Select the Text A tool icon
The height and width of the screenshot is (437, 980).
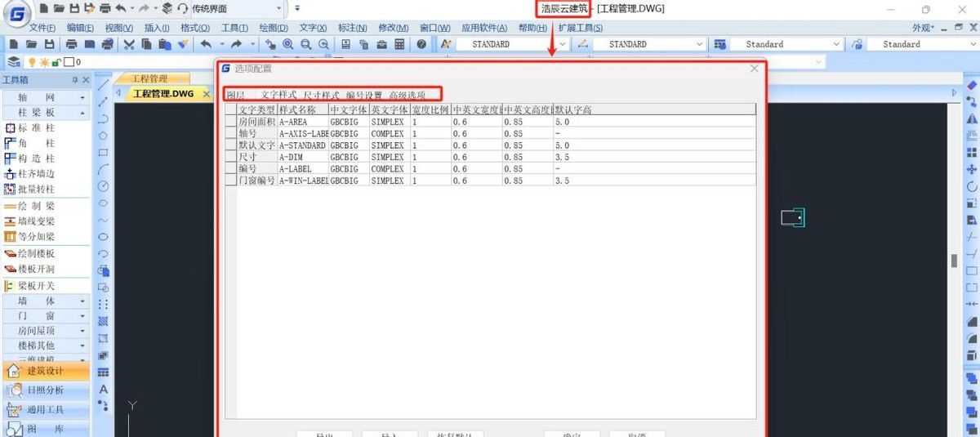pyautogui.click(x=103, y=390)
